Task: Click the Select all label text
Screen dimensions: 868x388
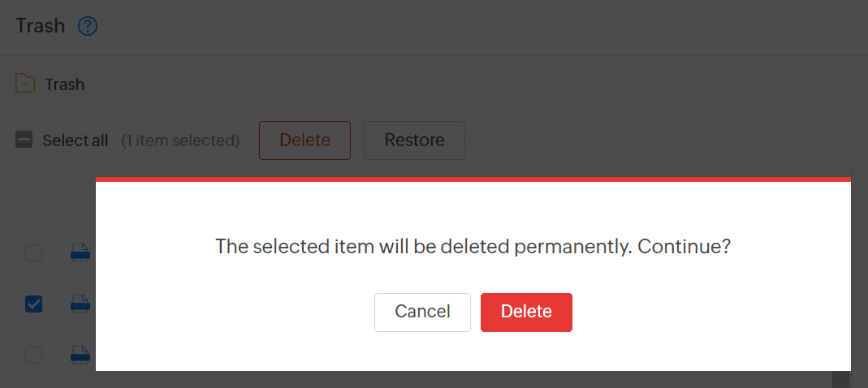Action: (x=75, y=140)
